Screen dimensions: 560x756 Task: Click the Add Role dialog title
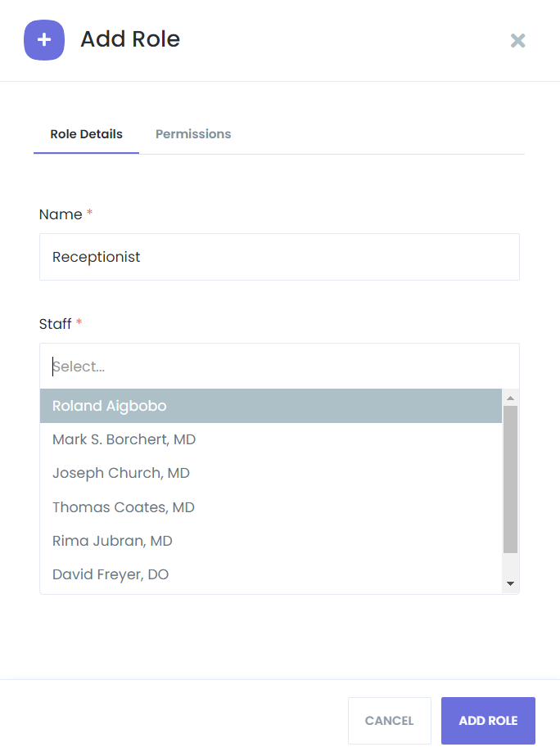(129, 39)
